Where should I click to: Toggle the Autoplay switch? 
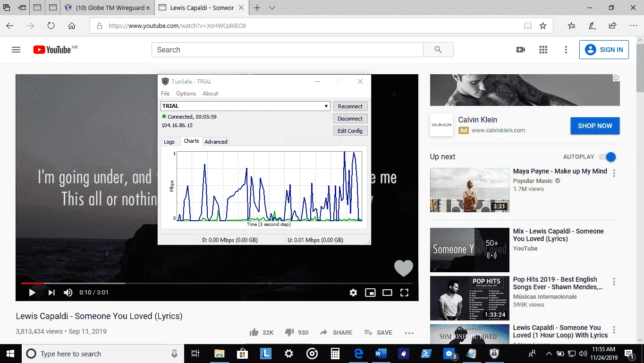pos(608,157)
